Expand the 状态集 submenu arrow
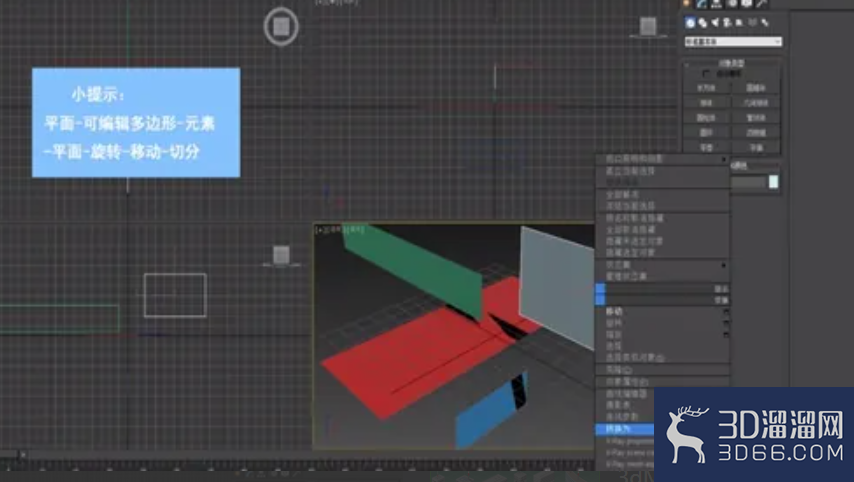854x482 pixels. (724, 265)
